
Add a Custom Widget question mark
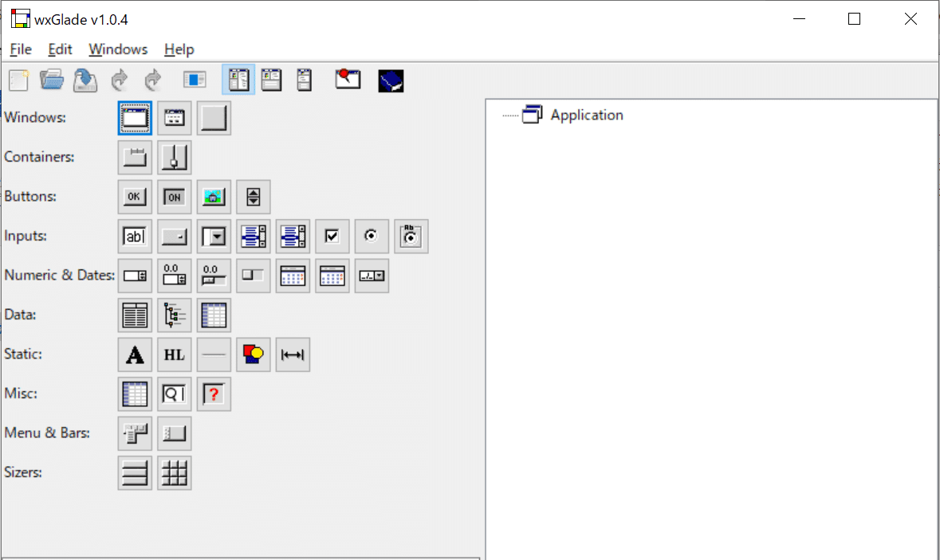click(214, 394)
